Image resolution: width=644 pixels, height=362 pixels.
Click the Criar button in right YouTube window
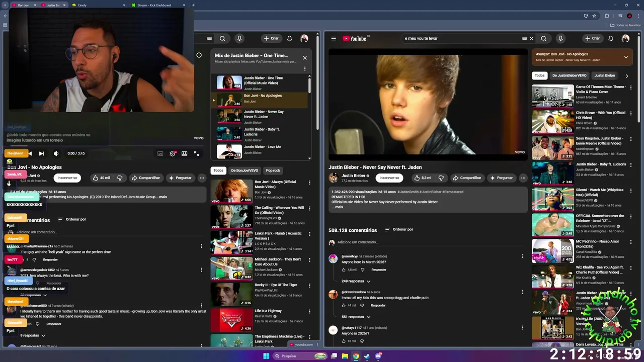(x=593, y=39)
